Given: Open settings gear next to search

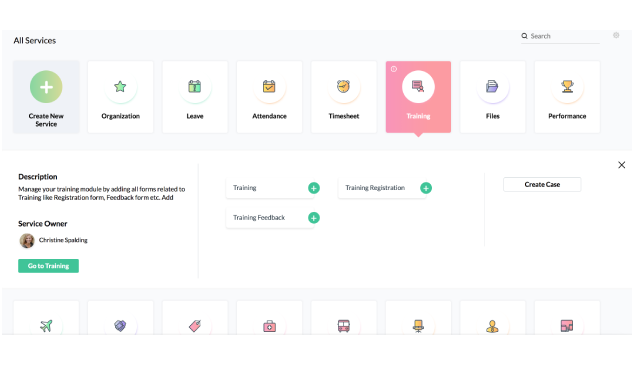Looking at the screenshot, I should tap(616, 35).
